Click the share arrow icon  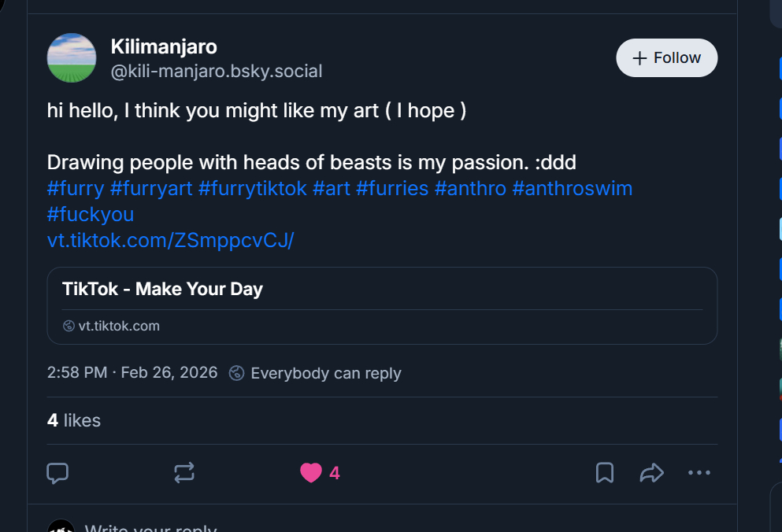[651, 473]
